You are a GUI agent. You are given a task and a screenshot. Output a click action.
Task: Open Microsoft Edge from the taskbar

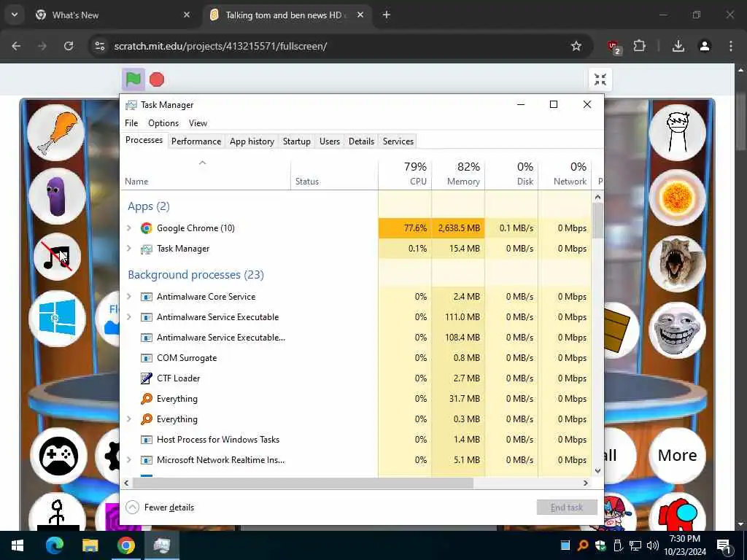[54, 545]
